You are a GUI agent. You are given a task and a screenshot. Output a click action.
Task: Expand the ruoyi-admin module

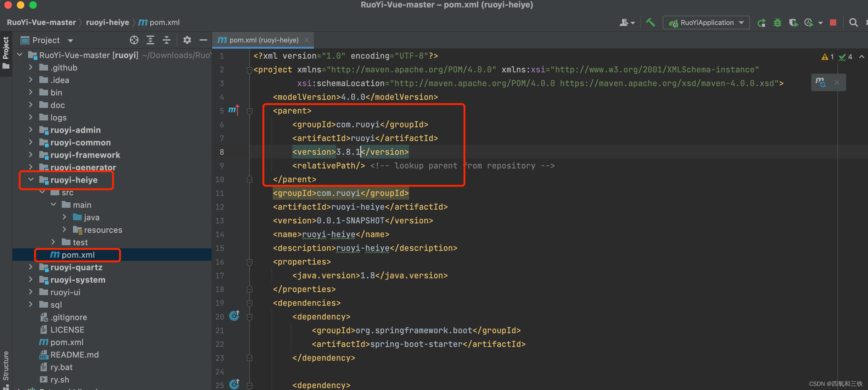click(x=31, y=130)
